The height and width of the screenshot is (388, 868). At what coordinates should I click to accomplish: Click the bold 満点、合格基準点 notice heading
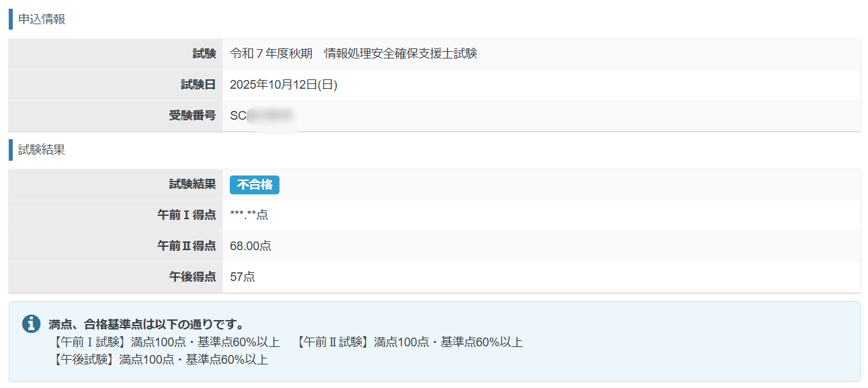[146, 325]
